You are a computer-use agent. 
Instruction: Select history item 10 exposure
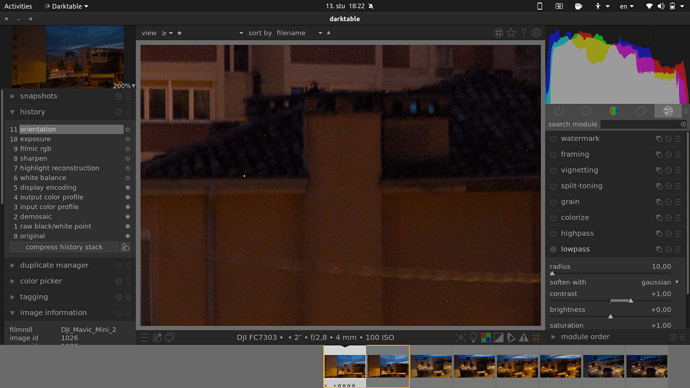pos(70,139)
